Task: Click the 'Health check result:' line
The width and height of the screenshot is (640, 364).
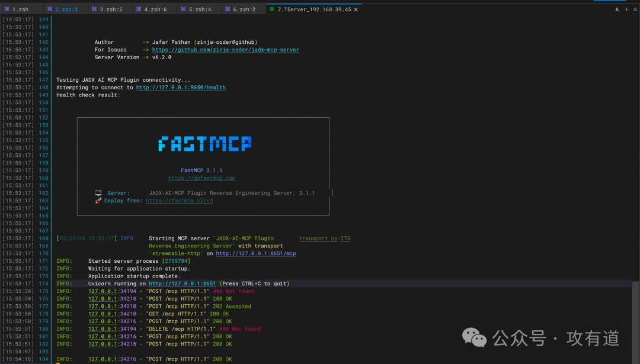Action: coord(88,95)
